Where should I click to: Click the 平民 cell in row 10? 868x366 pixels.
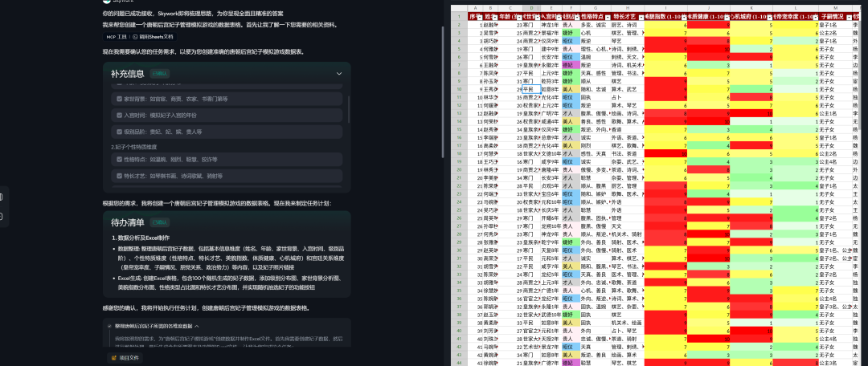(531, 89)
